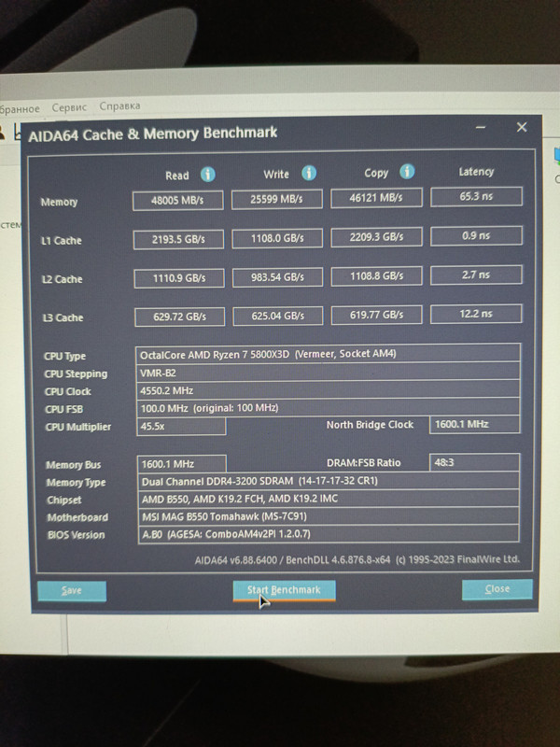Start the benchmark
This screenshot has height=747, width=560.
(x=285, y=590)
